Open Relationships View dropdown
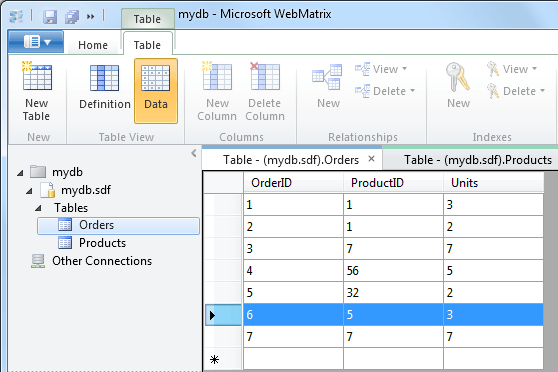Image resolution: width=558 pixels, height=372 pixels. (x=381, y=69)
